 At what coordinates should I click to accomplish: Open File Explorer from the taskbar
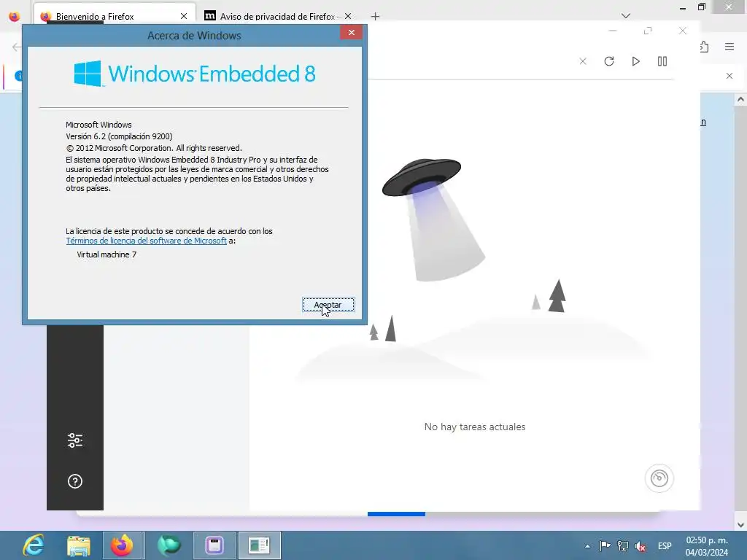(79, 545)
